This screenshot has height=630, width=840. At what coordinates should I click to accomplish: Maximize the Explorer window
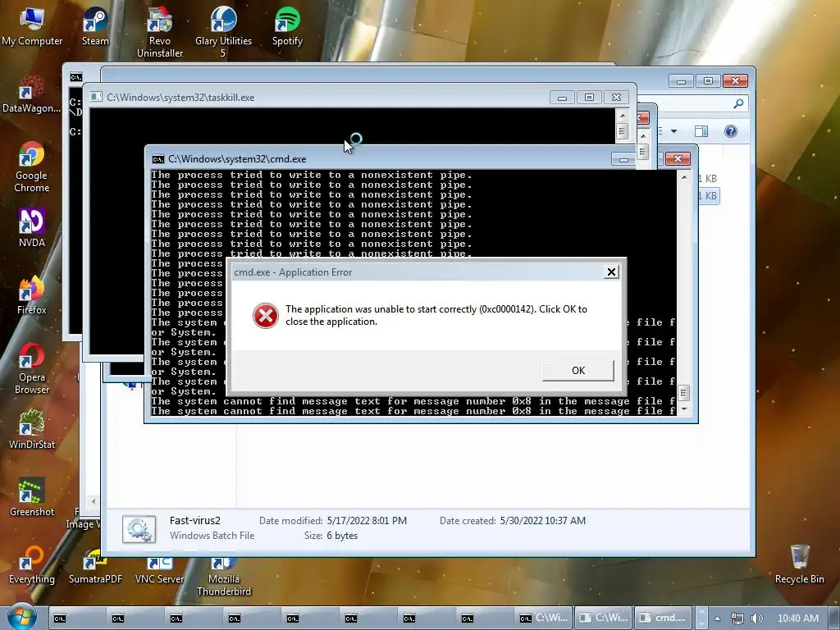pos(708,81)
